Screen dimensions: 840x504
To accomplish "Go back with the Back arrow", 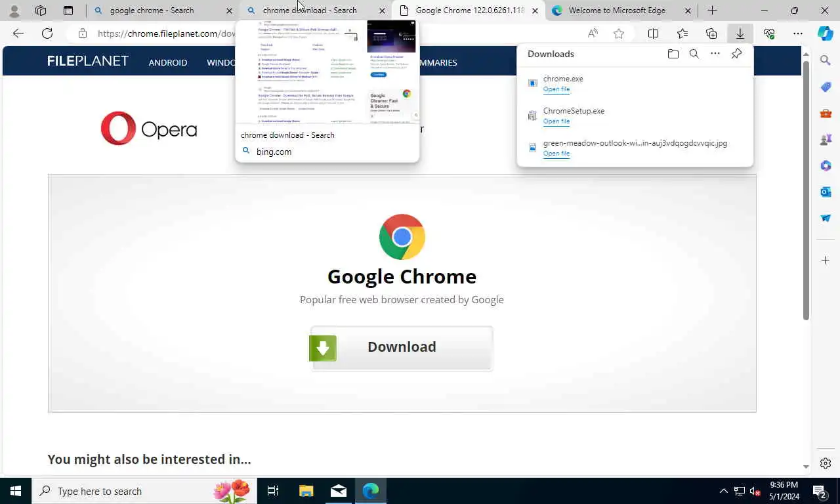I will tap(18, 33).
